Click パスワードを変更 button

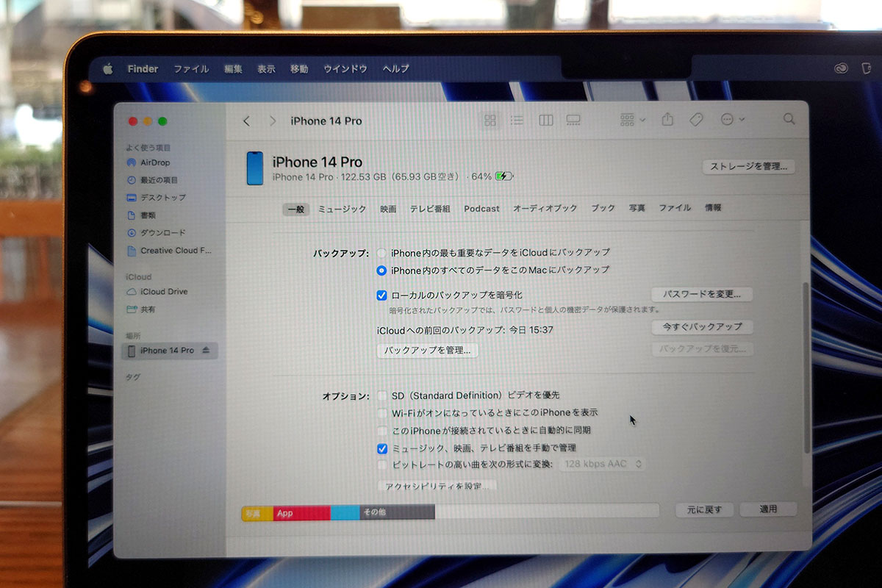702,295
